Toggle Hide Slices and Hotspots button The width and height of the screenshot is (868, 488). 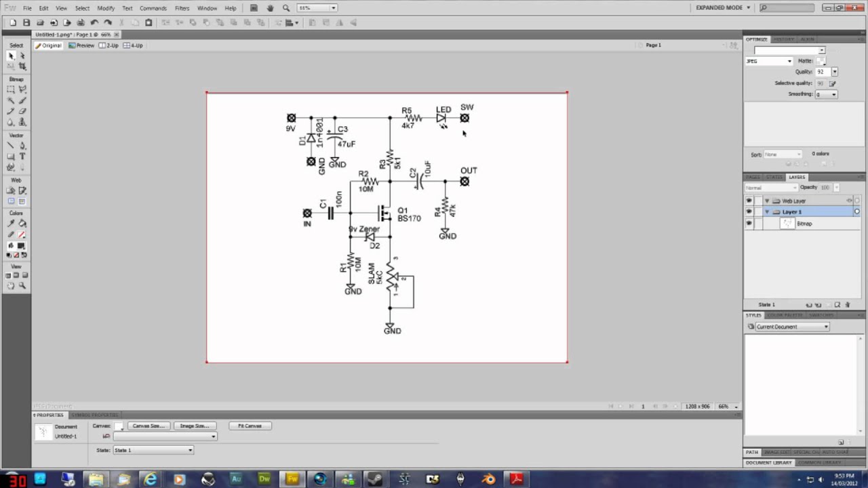11,201
